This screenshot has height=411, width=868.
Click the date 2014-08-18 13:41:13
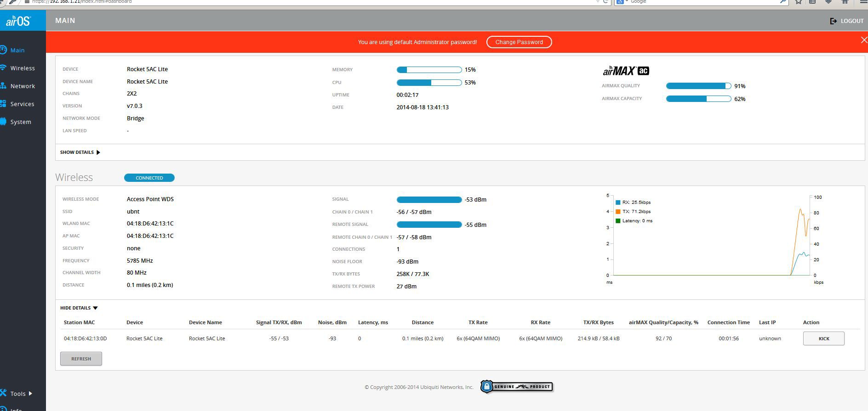pos(423,107)
